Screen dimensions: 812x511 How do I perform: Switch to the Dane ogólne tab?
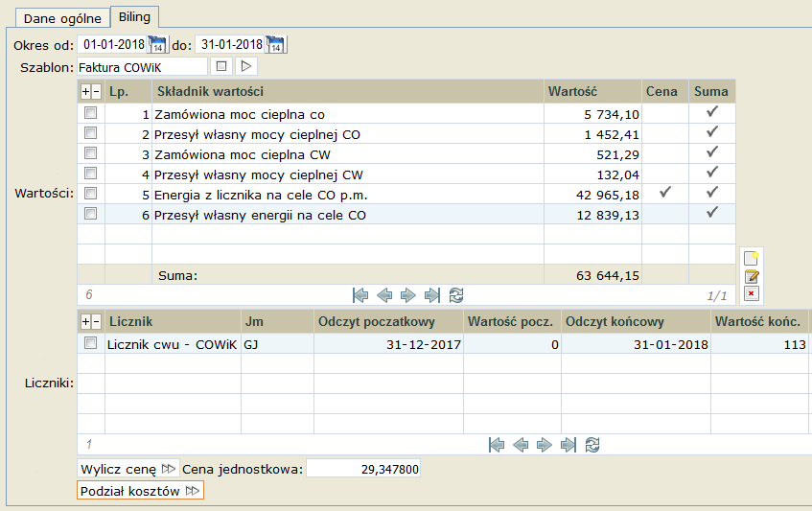click(61, 18)
